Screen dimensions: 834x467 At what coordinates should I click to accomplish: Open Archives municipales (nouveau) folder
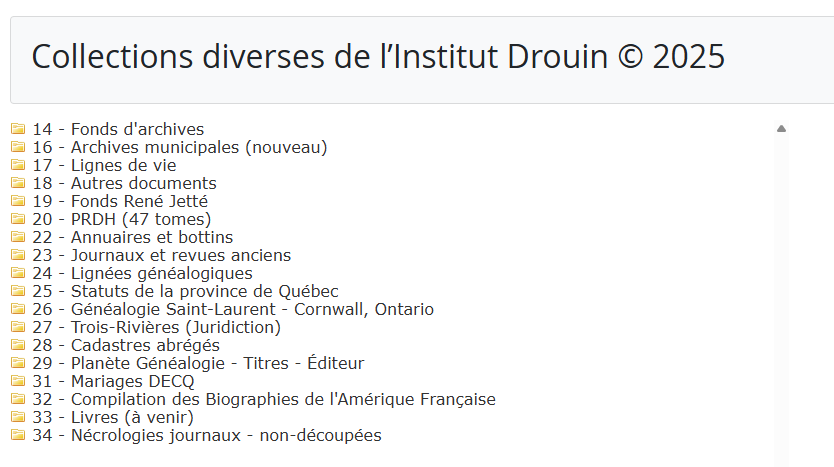click(x=179, y=147)
